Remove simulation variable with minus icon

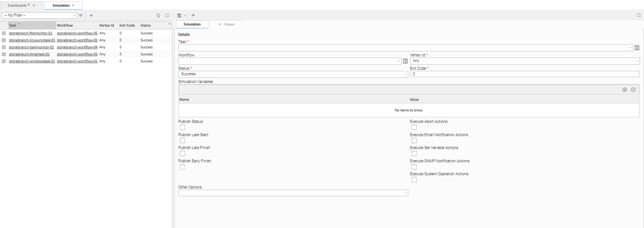click(x=633, y=90)
